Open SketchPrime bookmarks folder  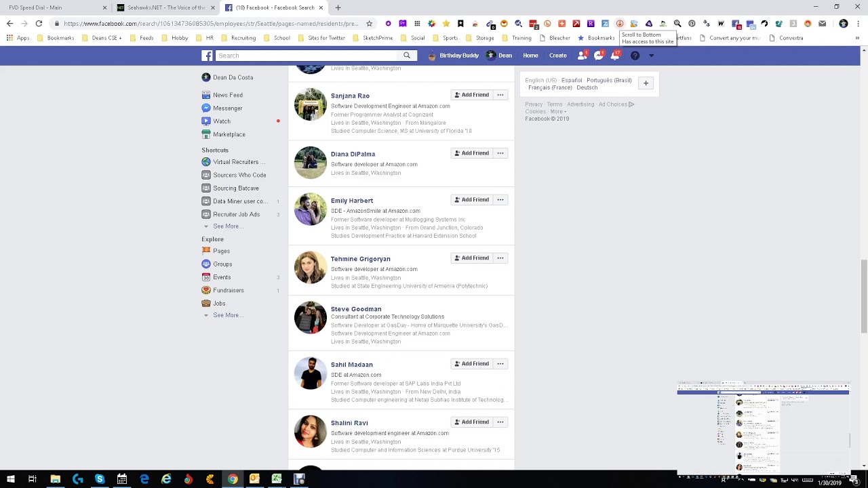coord(373,38)
